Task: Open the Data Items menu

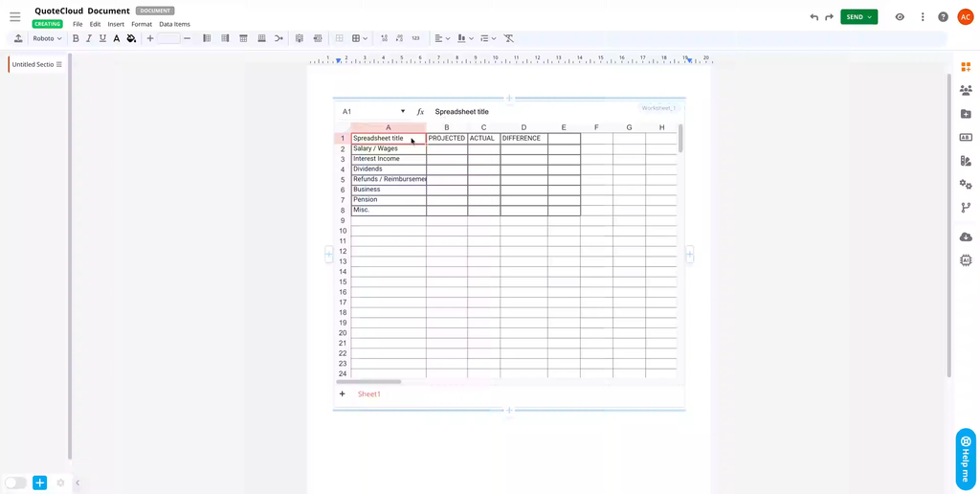Action: (x=174, y=24)
